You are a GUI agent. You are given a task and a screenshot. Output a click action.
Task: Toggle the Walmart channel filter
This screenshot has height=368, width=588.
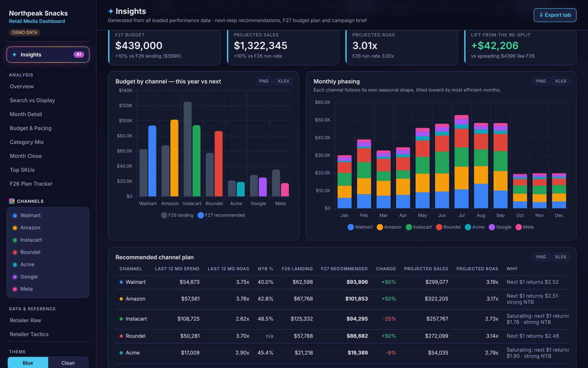(x=48, y=215)
